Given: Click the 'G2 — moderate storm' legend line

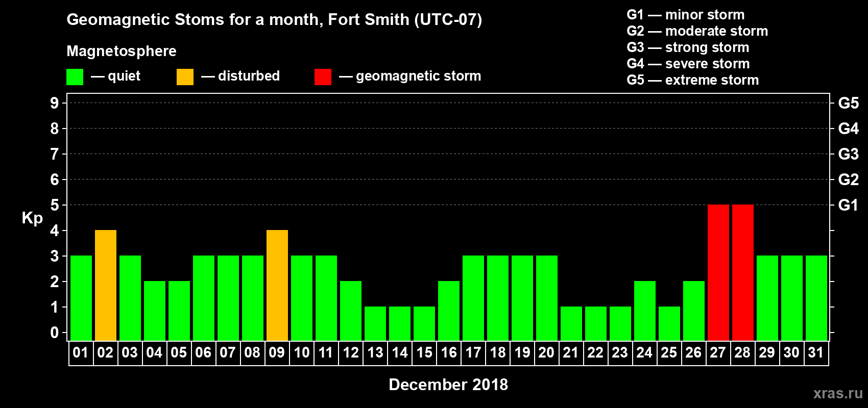Looking at the screenshot, I should pos(697,31).
